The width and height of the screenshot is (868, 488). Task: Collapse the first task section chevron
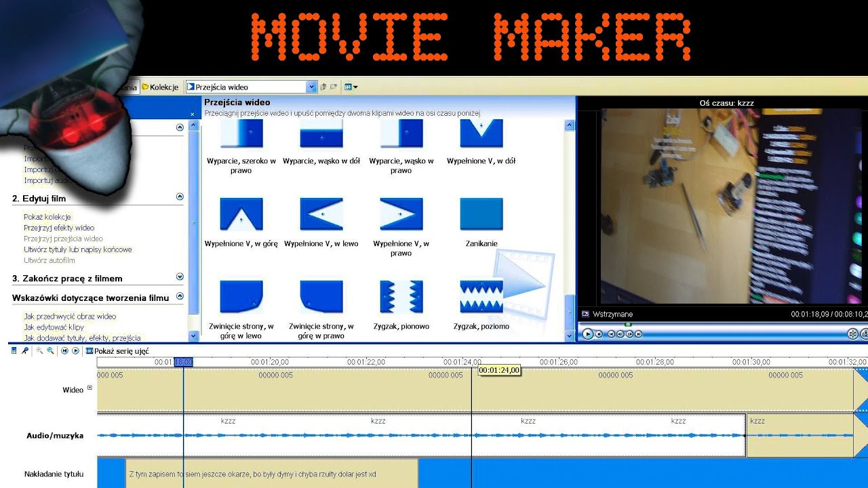coord(180,127)
